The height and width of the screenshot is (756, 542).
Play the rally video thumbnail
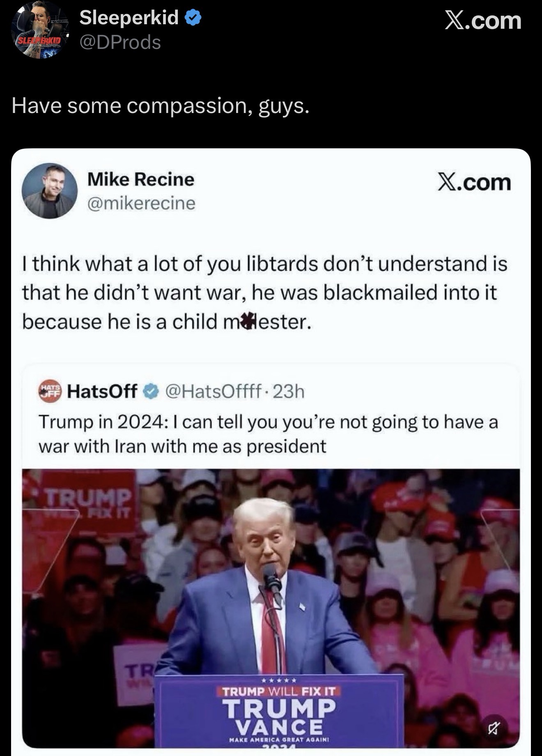[271, 608]
